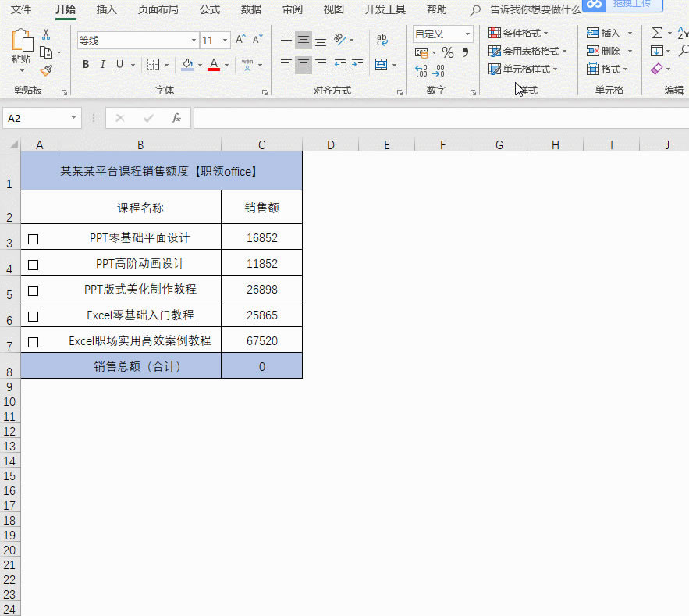The height and width of the screenshot is (616, 689).
Task: Align text to vertical middle
Action: [304, 40]
